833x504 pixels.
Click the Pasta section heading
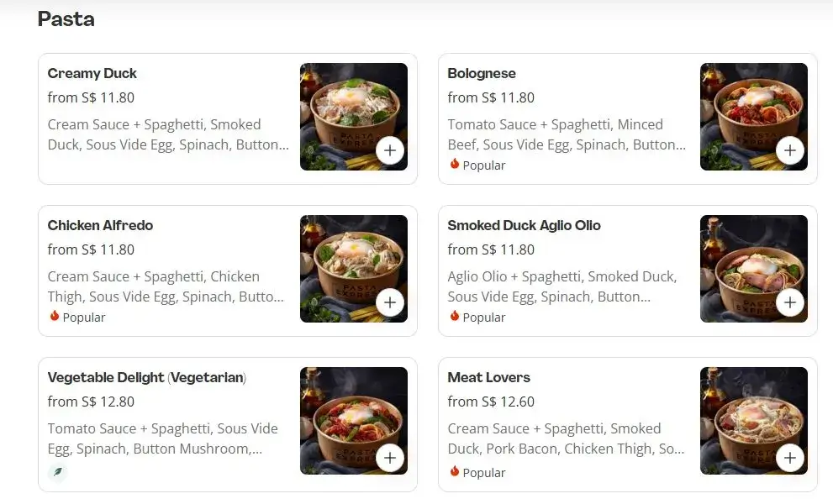coord(66,19)
